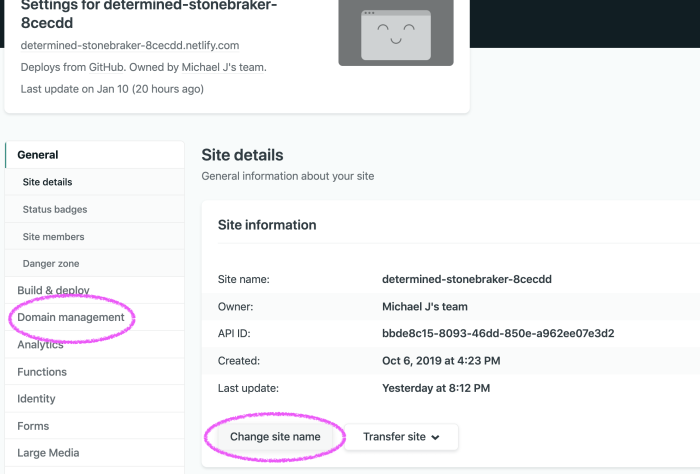
Task: Click Owner value Michael J's team
Action: coord(425,307)
